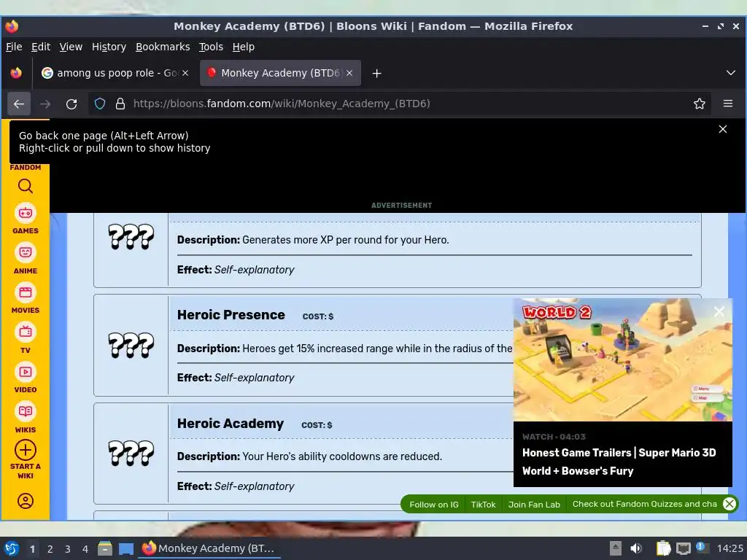
Task: Open the Video section in Fandom sidebar
Action: [26, 378]
